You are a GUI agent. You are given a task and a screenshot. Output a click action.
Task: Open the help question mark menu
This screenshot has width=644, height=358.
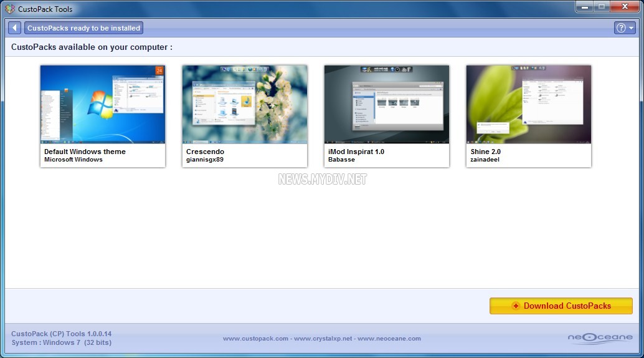pos(625,28)
